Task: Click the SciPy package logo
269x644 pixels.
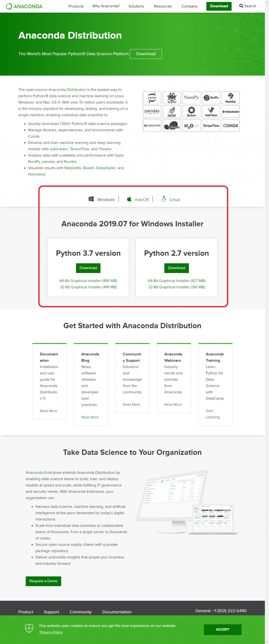Action: 211,98
